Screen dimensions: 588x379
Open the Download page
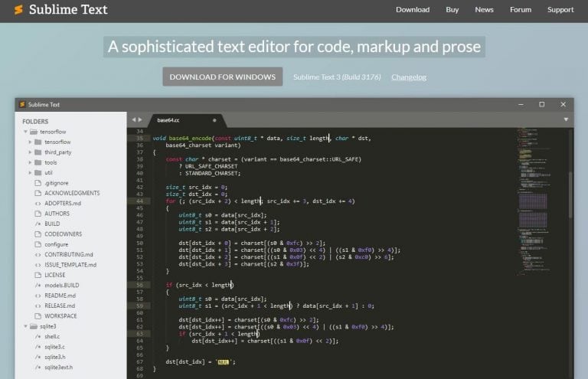click(413, 10)
